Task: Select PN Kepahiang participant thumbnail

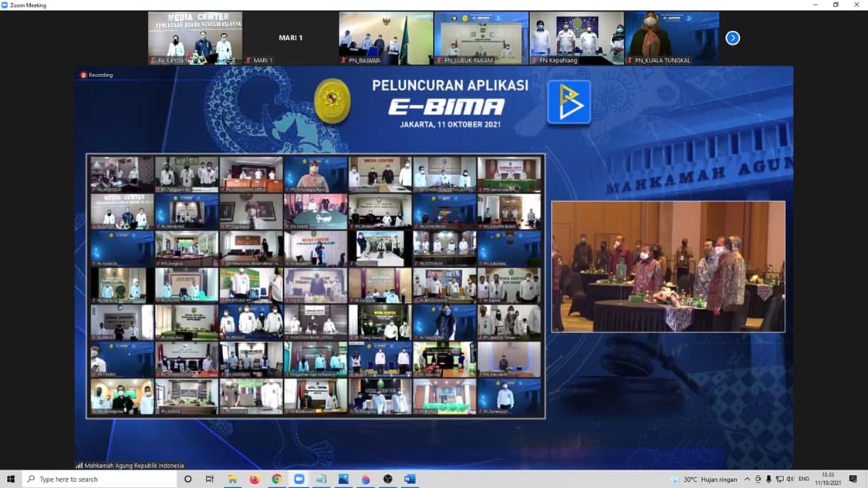Action: tap(576, 39)
